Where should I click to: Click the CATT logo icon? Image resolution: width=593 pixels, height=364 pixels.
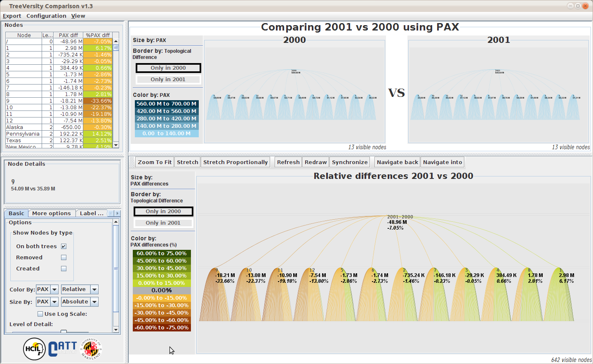click(62, 349)
